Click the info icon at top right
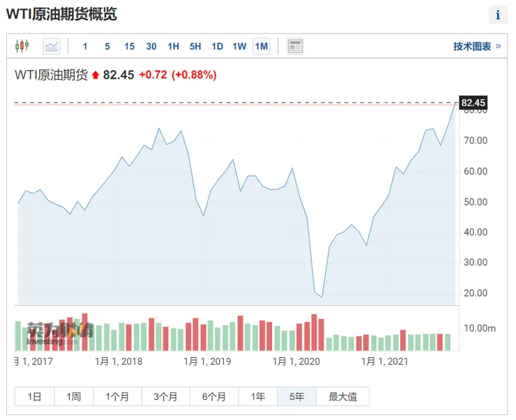516x420 pixels. (498, 15)
